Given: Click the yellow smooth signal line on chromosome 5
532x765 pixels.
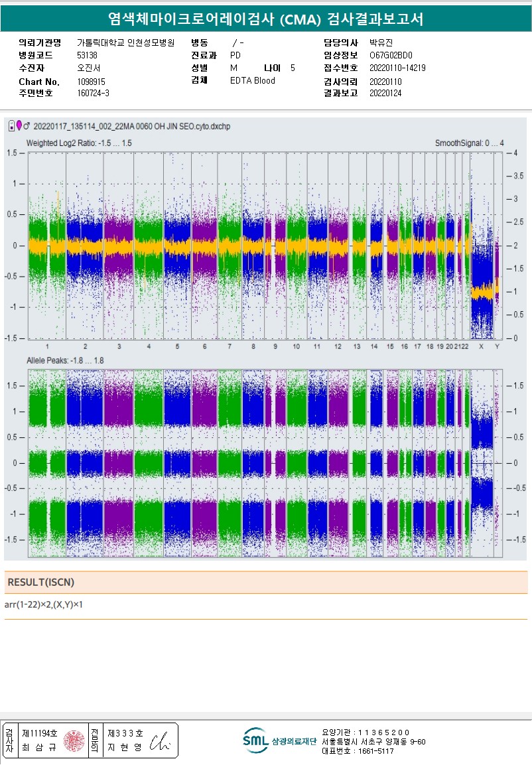Looking at the screenshot, I should pyautogui.click(x=177, y=247).
